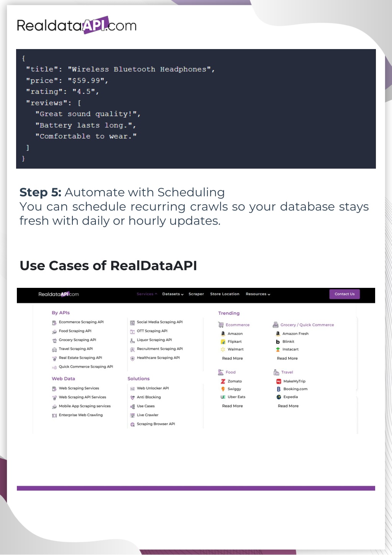Open the Healthcare Scraping API link
Image resolution: width=392 pixels, height=555 pixels.
point(158,358)
